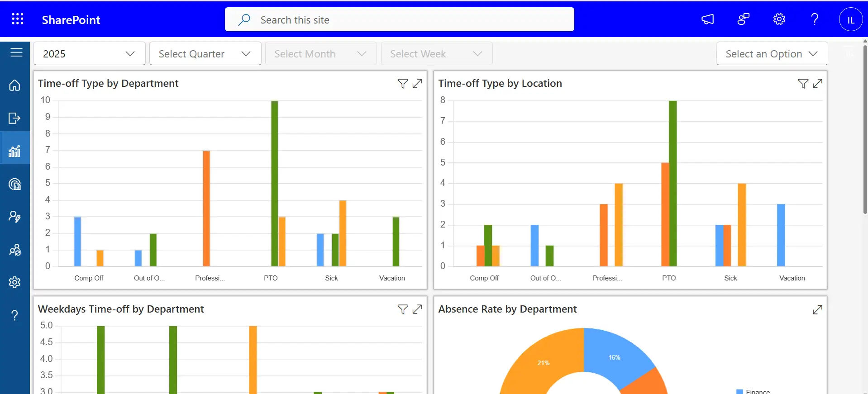Click the SharePoint title link
Image resolution: width=868 pixels, height=394 pixels.
click(71, 20)
